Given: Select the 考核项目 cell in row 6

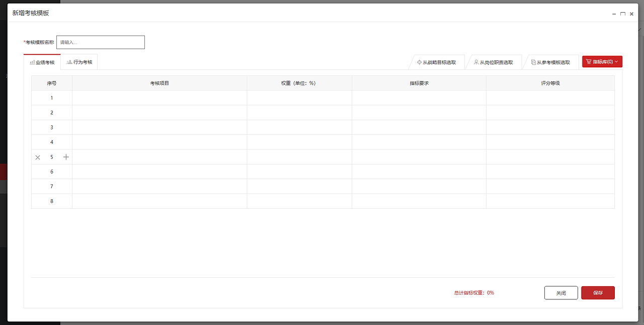Looking at the screenshot, I should pyautogui.click(x=159, y=172).
